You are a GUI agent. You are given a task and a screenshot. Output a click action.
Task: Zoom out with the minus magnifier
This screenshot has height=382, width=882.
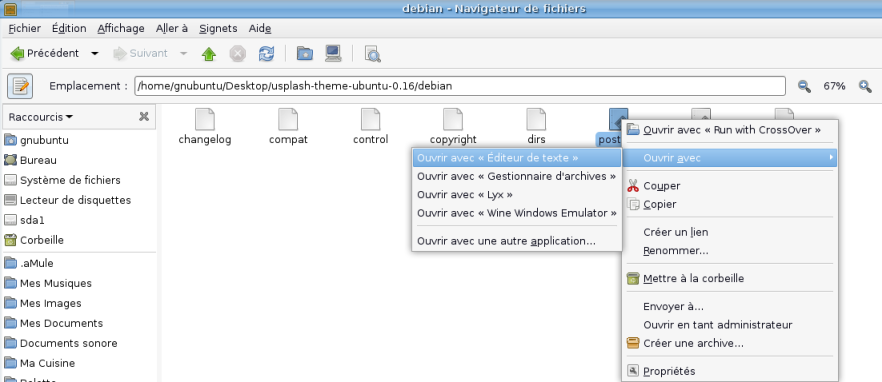(x=804, y=86)
